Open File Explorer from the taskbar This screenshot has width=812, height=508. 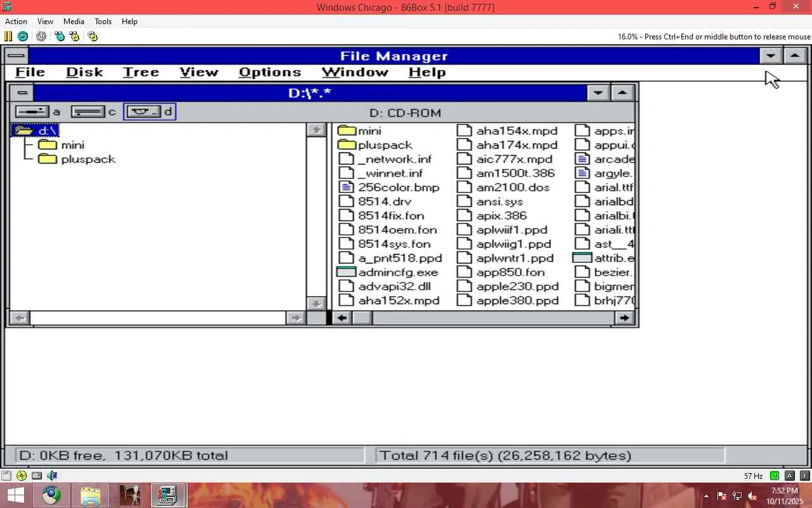tap(91, 495)
